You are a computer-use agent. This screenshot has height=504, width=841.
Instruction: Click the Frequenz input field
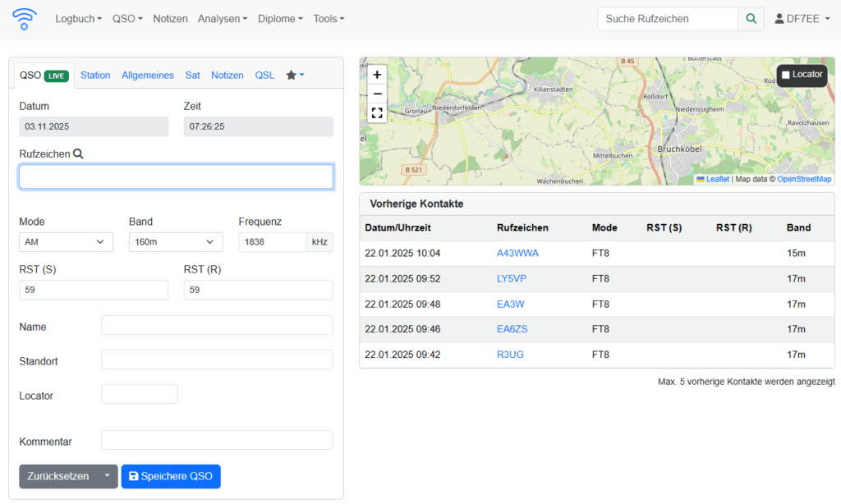click(272, 242)
